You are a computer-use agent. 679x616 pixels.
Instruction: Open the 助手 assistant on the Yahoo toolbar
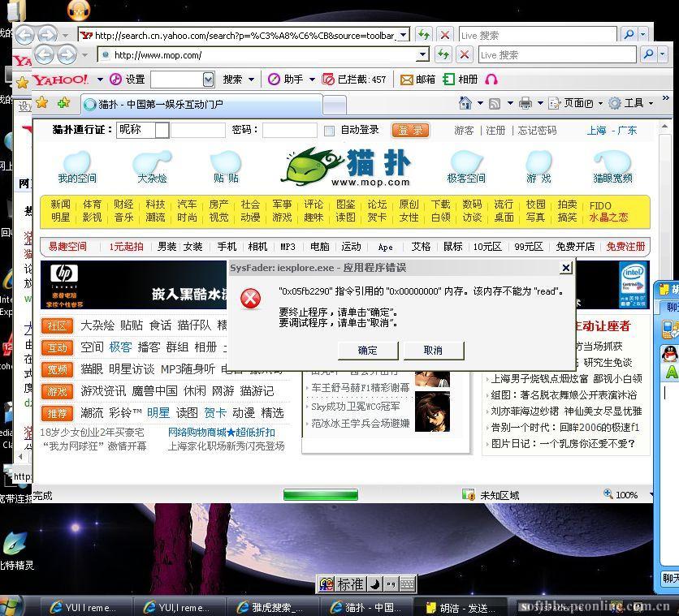point(286,80)
